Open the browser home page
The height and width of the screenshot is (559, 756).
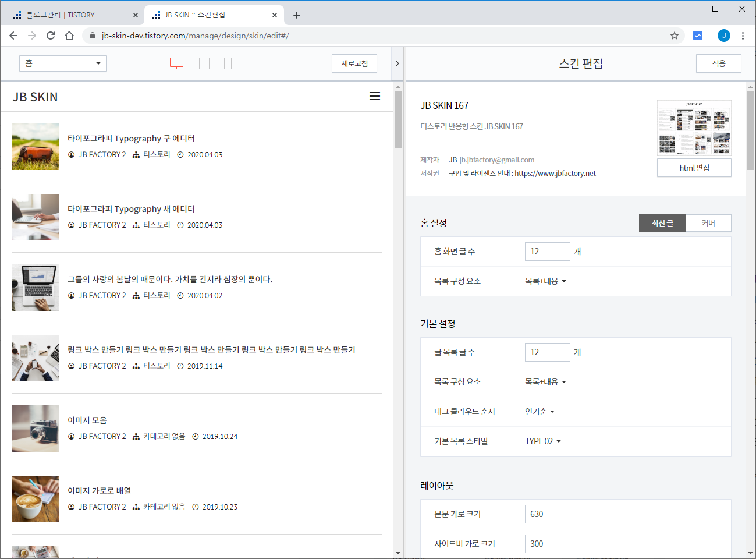click(69, 36)
